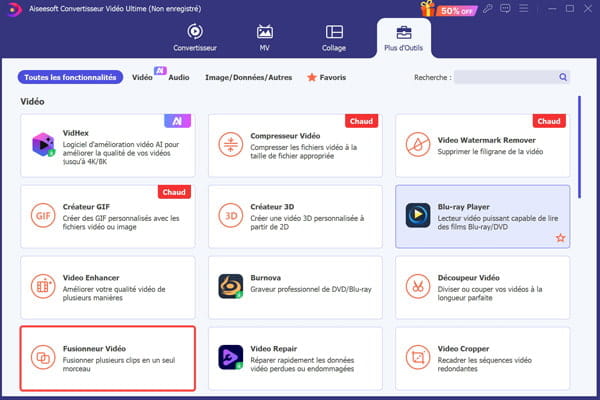Image resolution: width=600 pixels, height=400 pixels.
Task: Click the Video Cropper icon
Action: (x=418, y=357)
